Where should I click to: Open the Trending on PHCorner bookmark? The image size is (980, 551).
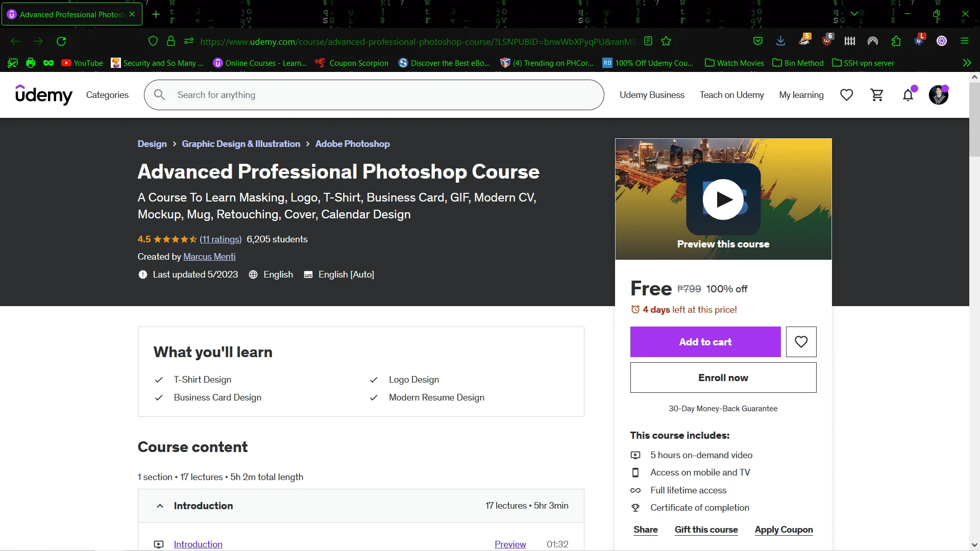(547, 63)
